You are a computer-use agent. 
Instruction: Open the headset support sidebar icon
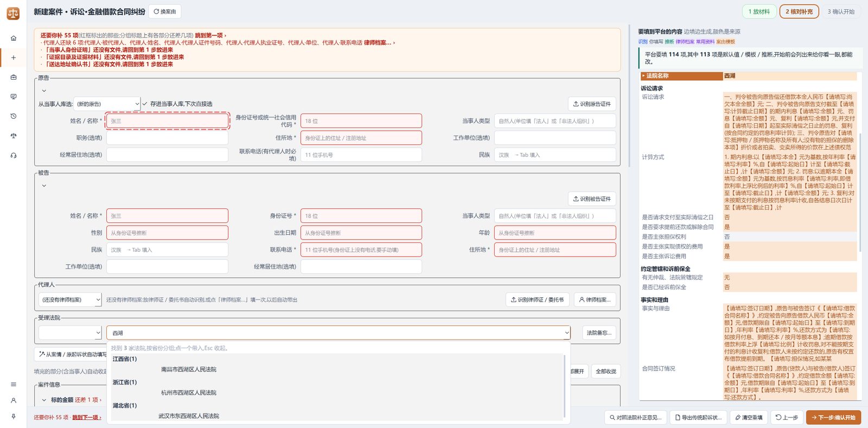click(x=14, y=155)
